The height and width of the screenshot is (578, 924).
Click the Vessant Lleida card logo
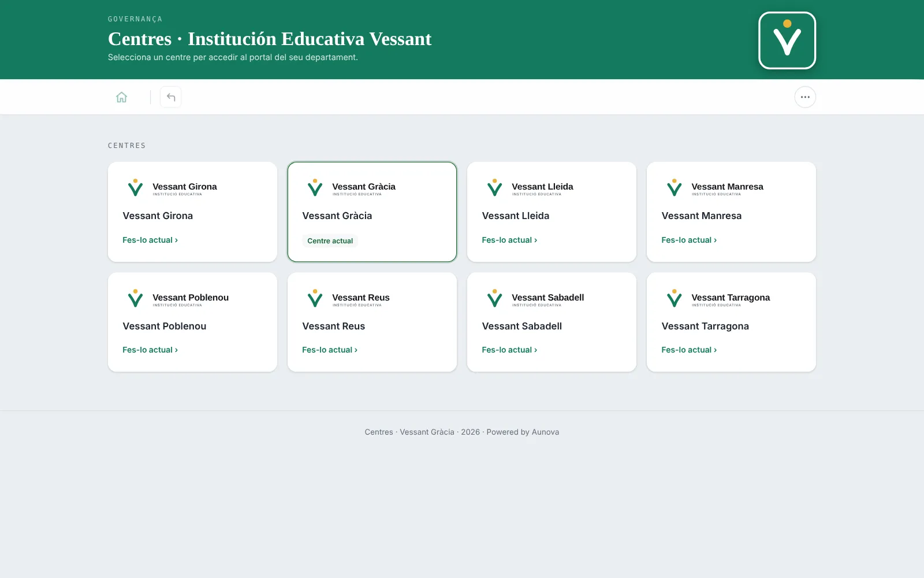pos(530,188)
